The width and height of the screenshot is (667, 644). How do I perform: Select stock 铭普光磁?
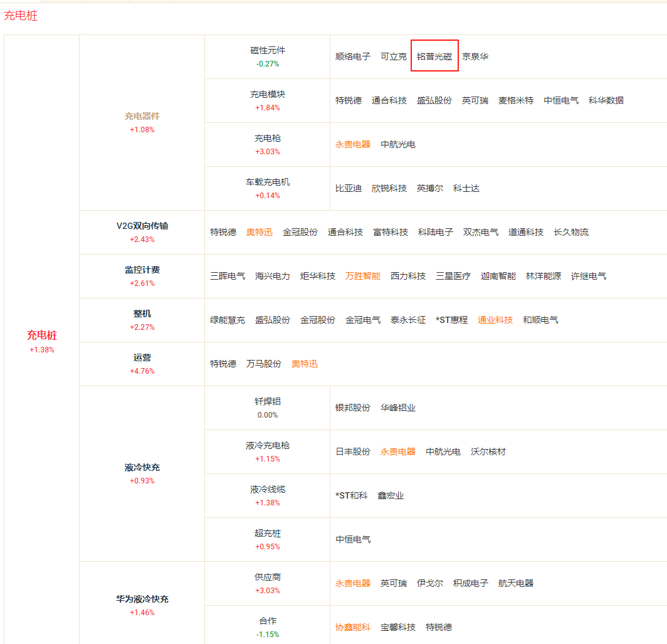(434, 56)
